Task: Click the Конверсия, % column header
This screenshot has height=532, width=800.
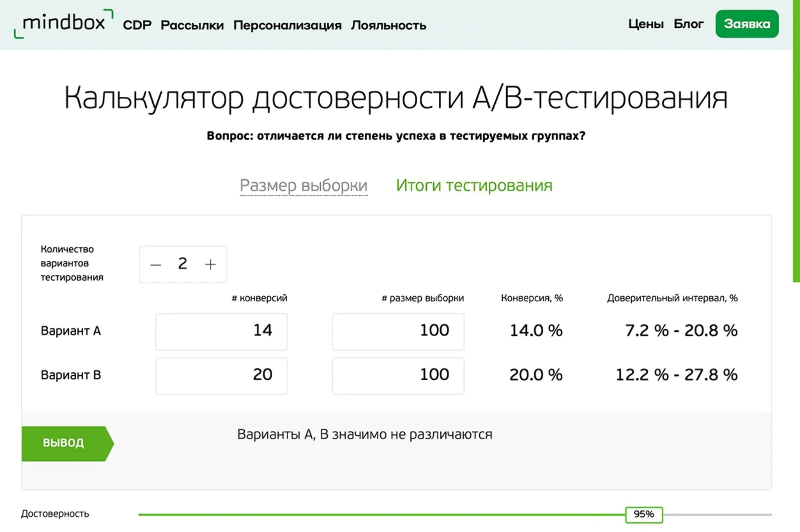Action: [532, 298]
